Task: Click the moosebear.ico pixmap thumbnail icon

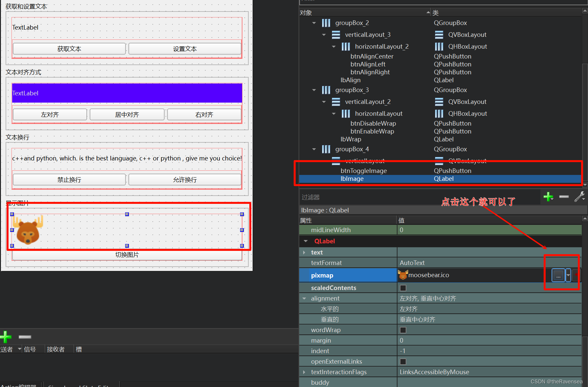Action: (403, 275)
